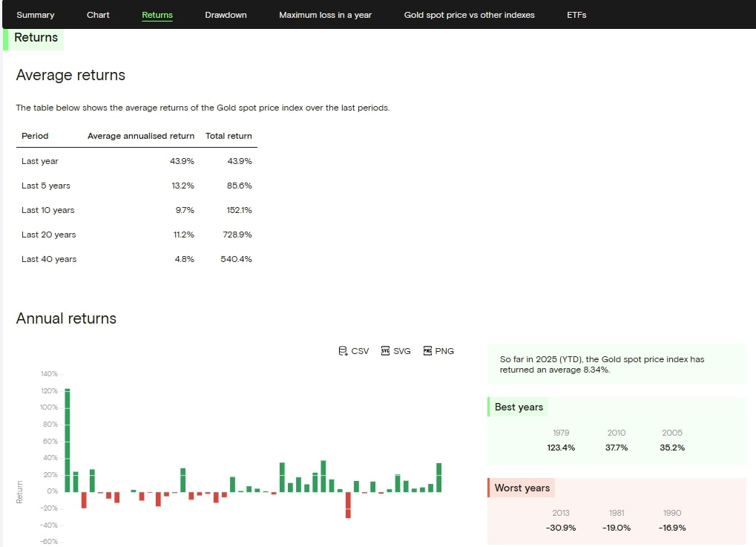
Task: Click the CSV download icon
Action: tap(343, 351)
